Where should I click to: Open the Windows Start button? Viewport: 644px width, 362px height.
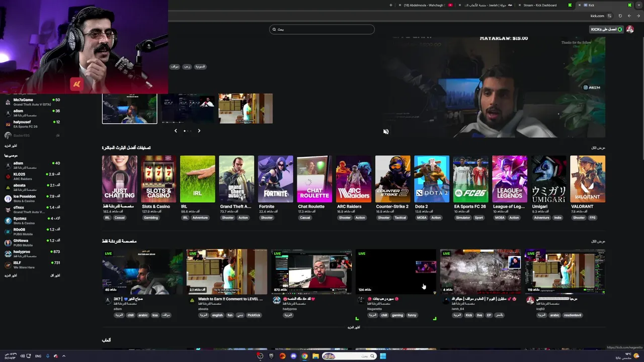(383, 356)
